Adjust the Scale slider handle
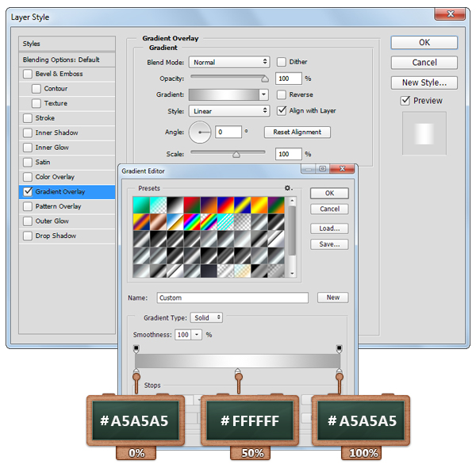 click(x=236, y=155)
